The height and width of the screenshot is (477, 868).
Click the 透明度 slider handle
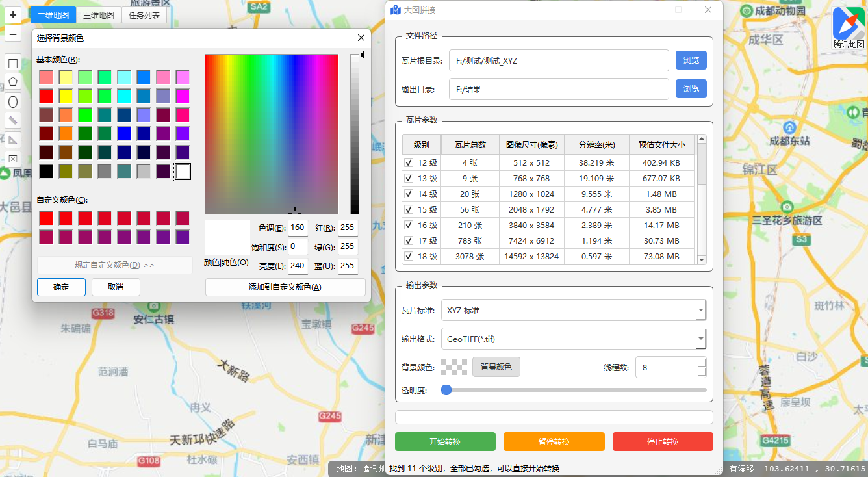tap(446, 390)
